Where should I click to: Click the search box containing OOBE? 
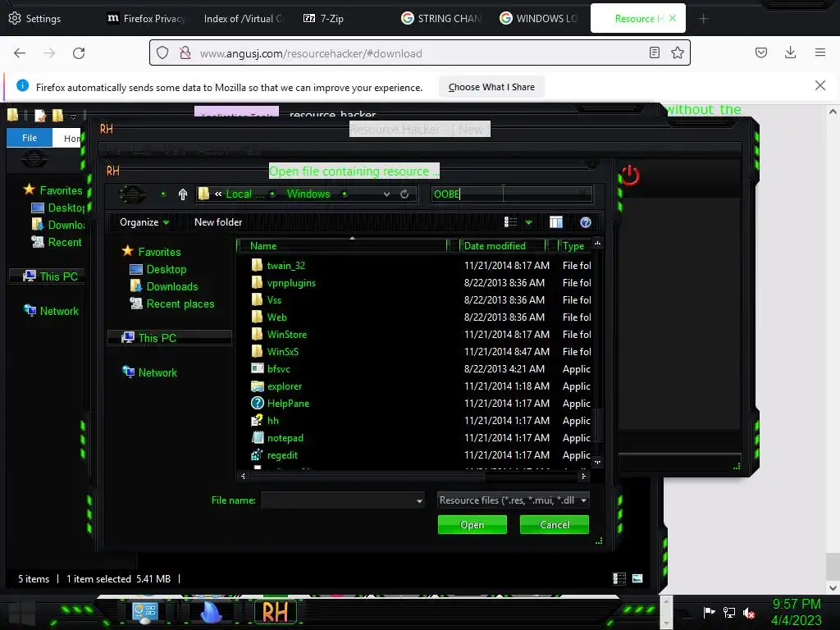click(x=512, y=194)
